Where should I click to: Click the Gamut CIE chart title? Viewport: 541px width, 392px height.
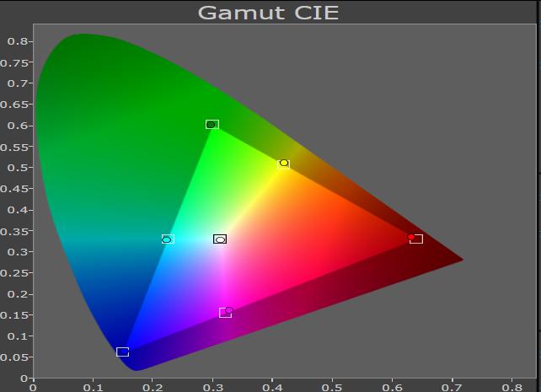pos(269,13)
